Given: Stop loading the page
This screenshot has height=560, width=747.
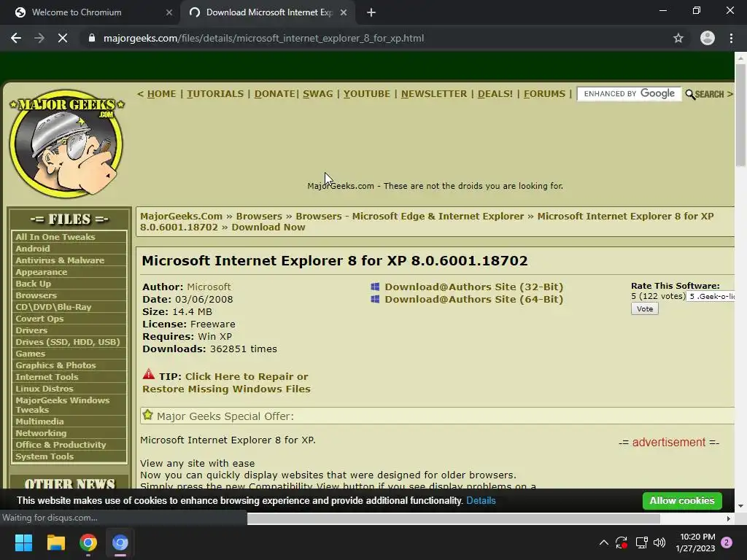Looking at the screenshot, I should click(63, 38).
